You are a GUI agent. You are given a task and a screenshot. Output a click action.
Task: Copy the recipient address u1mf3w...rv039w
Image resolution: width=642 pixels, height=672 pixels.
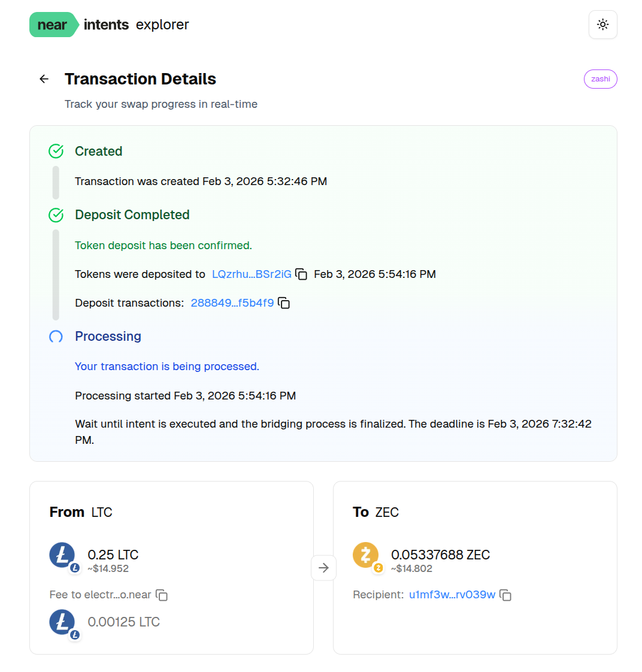tap(505, 595)
